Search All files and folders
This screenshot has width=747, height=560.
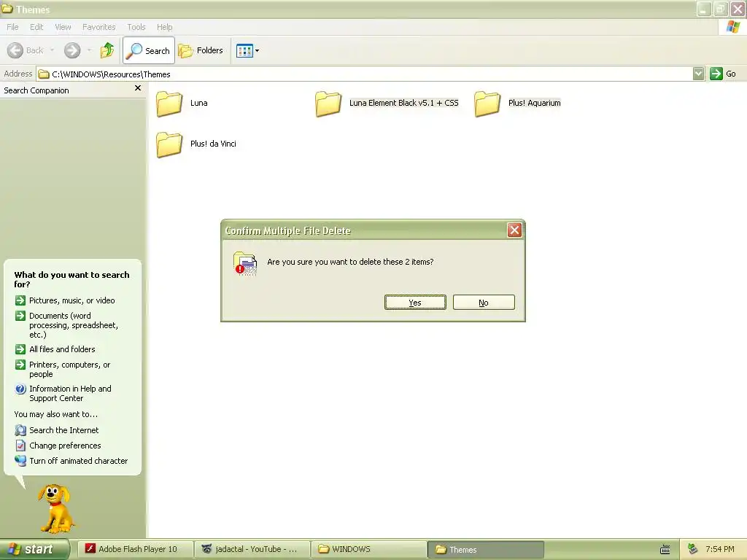tap(62, 349)
